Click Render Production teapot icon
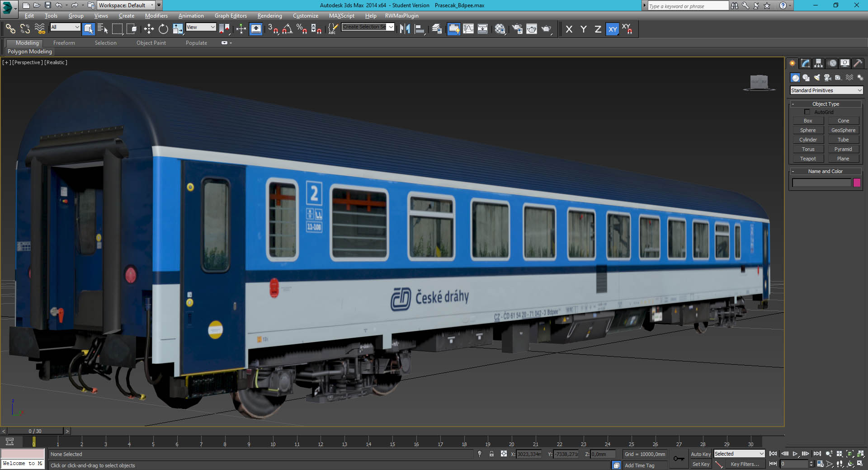Screen dimensions: 868x470 click(547, 29)
